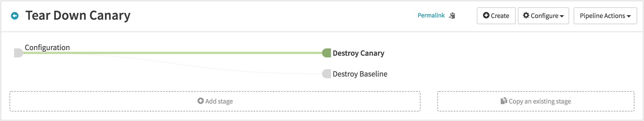
Task: Click the blue back arrow icon
Action: pyautogui.click(x=15, y=16)
